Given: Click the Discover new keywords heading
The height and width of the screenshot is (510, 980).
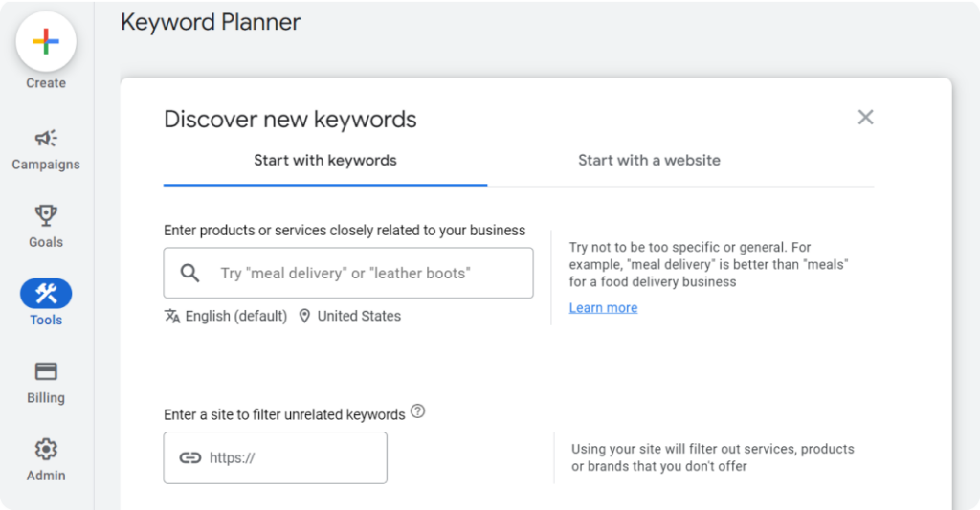Looking at the screenshot, I should click(290, 120).
